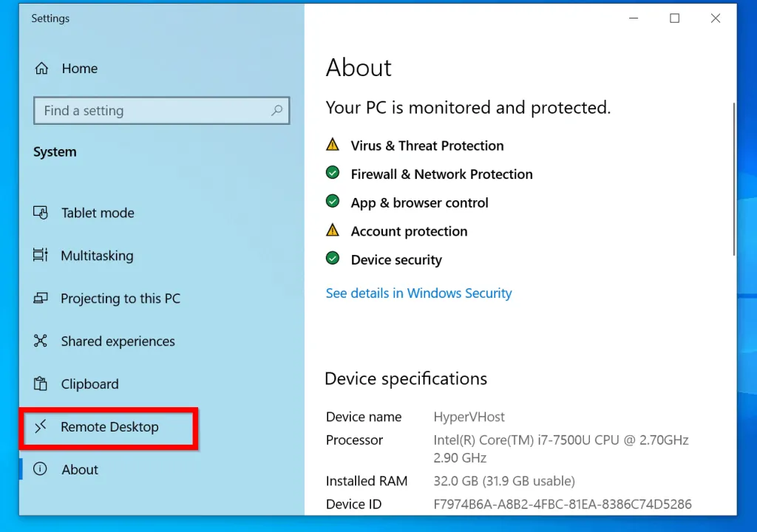This screenshot has width=757, height=532.
Task: Click the Account protection warning triangle
Action: pyautogui.click(x=332, y=230)
